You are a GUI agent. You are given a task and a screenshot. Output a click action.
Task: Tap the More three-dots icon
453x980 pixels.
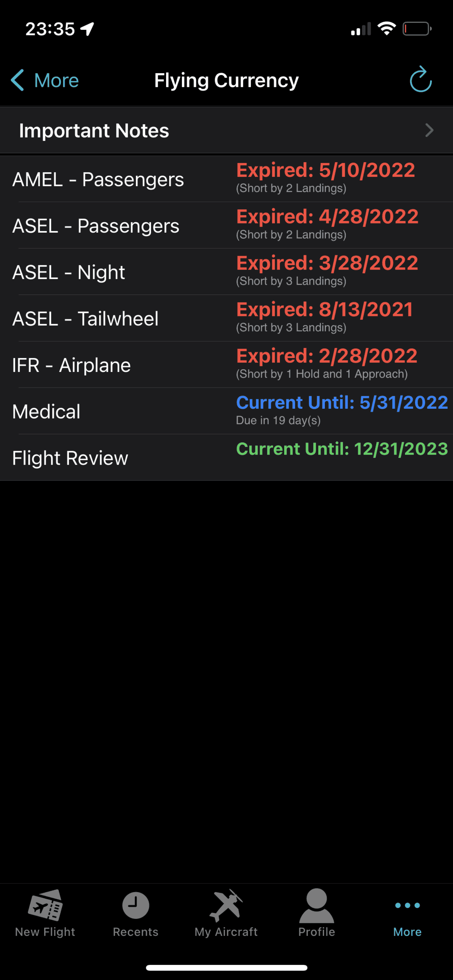click(407, 905)
